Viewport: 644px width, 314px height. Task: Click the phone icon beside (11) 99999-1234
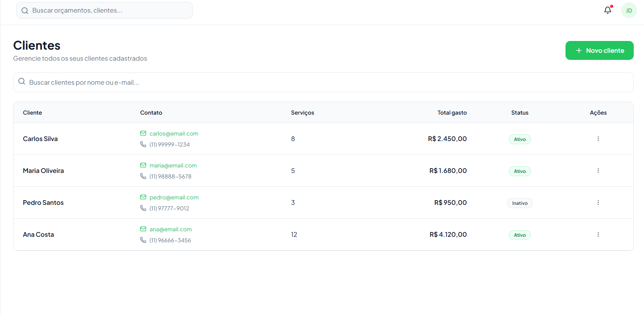tap(143, 144)
